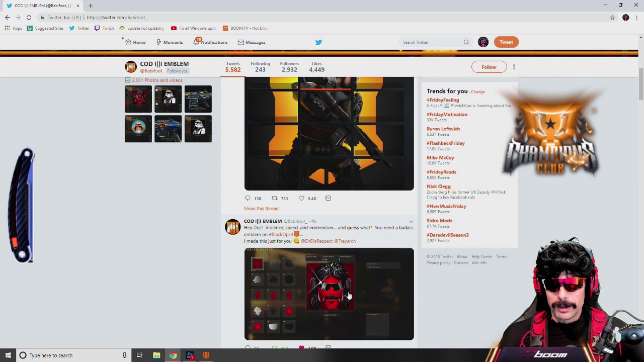The image size is (644, 362).
Task: Open the #BlackOps4 hashtag in tweet
Action: [x=281, y=234]
